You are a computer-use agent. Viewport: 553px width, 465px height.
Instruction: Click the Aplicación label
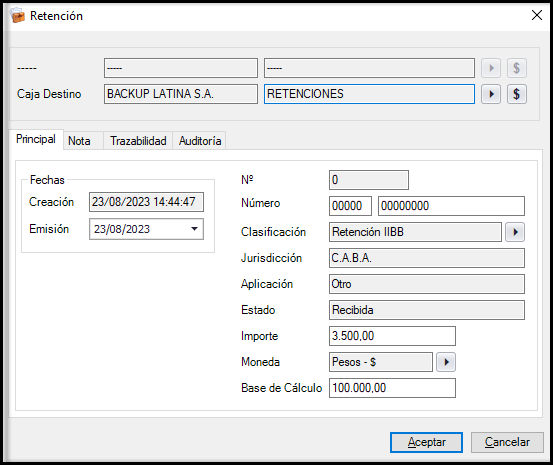267,284
